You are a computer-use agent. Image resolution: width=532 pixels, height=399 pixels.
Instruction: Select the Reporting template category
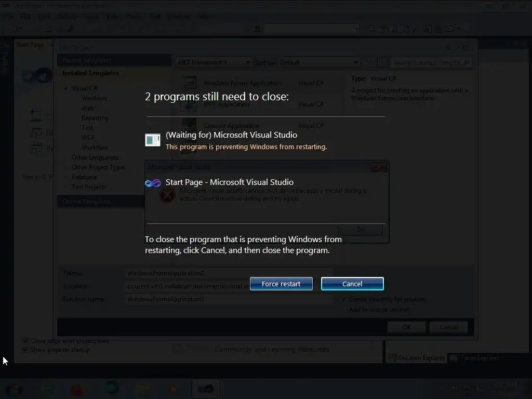tap(95, 118)
